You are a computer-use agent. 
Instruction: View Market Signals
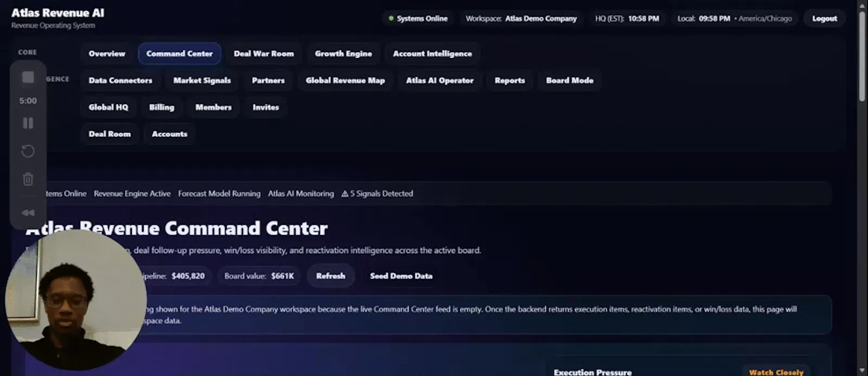tap(202, 80)
